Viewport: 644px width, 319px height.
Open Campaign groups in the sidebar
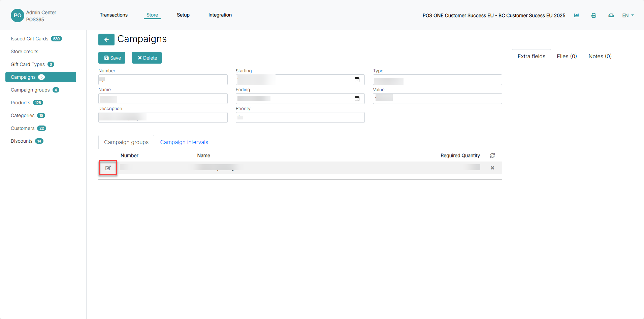tap(35, 90)
